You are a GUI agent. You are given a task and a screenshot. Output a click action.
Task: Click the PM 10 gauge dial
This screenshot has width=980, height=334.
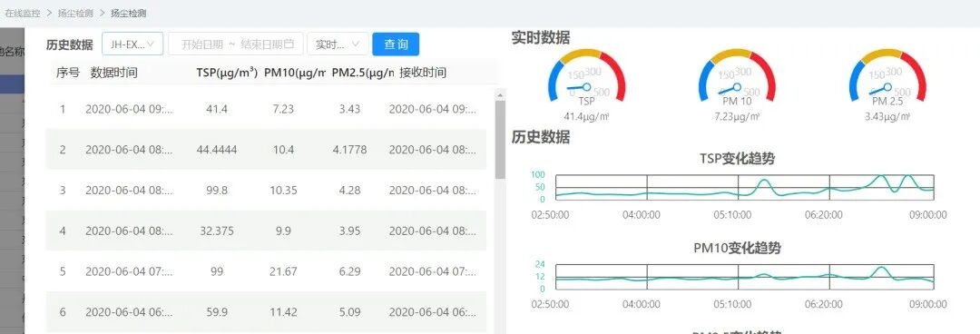[737, 76]
